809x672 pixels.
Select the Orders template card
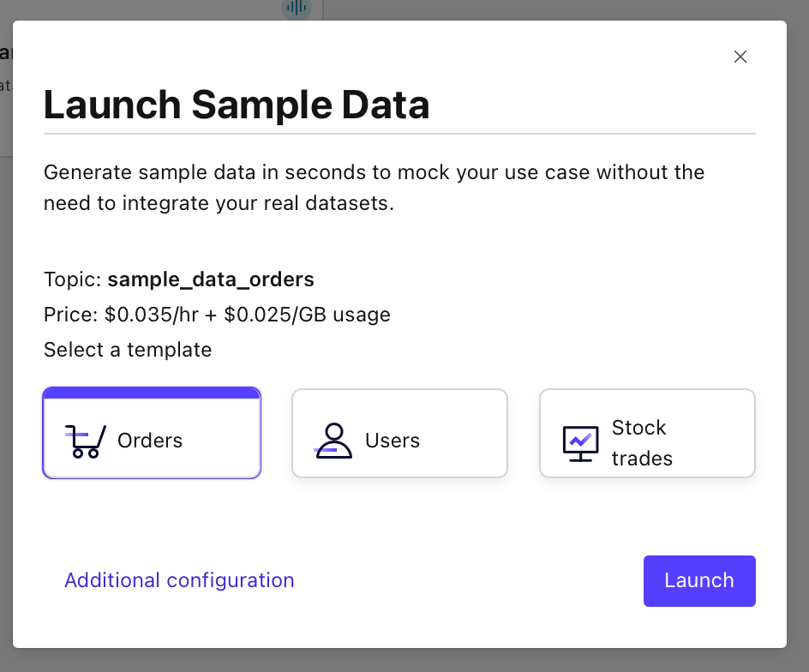(152, 433)
